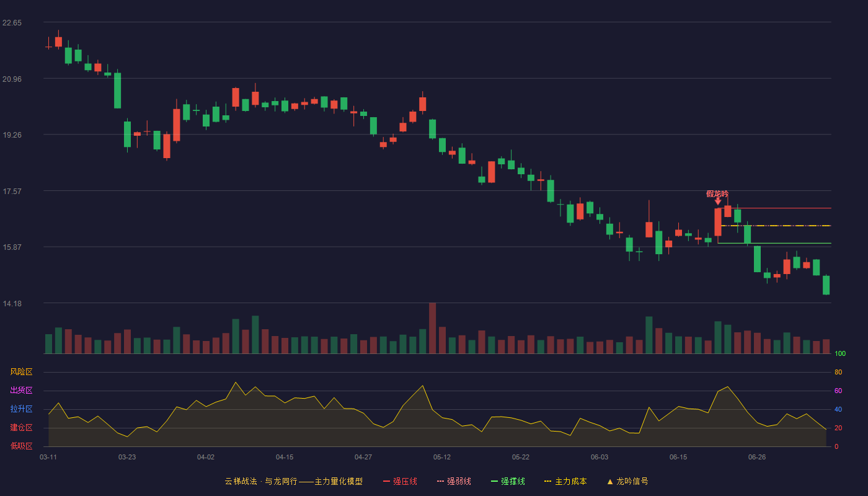This screenshot has width=868, height=496.
Task: Click the last green candlestick on chart
Action: pos(826,285)
